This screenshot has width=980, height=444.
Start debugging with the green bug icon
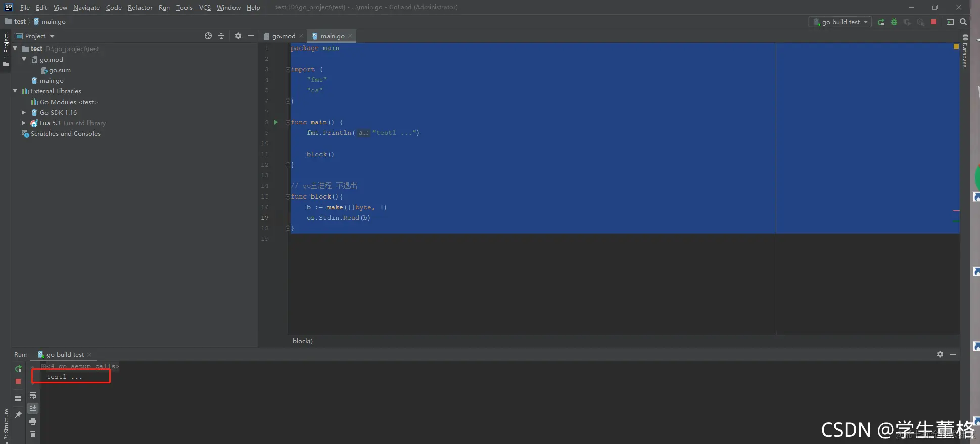[894, 22]
